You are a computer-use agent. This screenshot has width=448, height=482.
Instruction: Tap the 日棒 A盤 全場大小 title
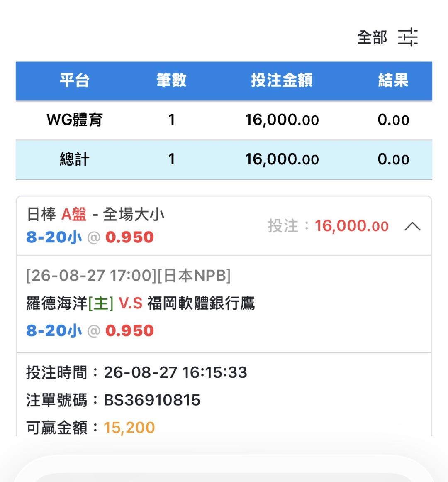click(95, 214)
